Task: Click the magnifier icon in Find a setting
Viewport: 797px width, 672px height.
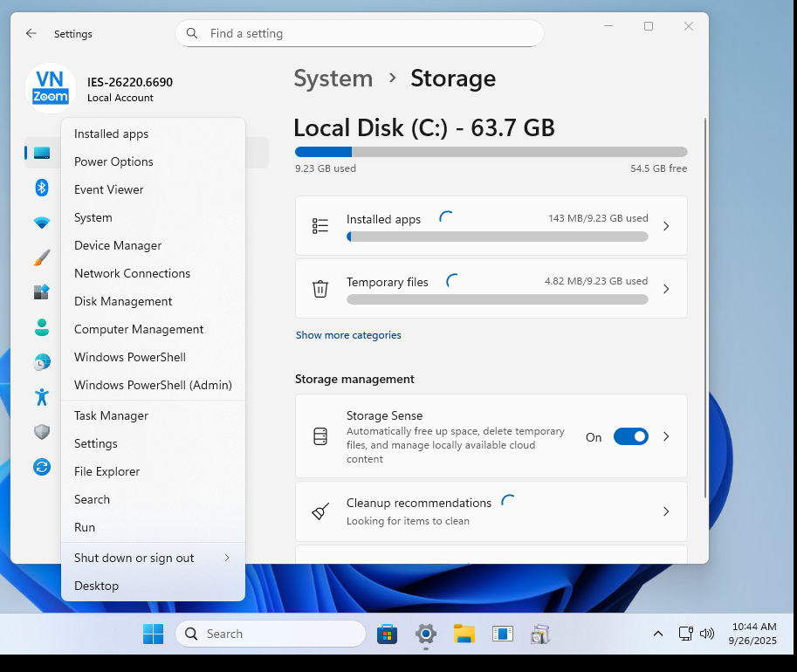Action: (192, 33)
